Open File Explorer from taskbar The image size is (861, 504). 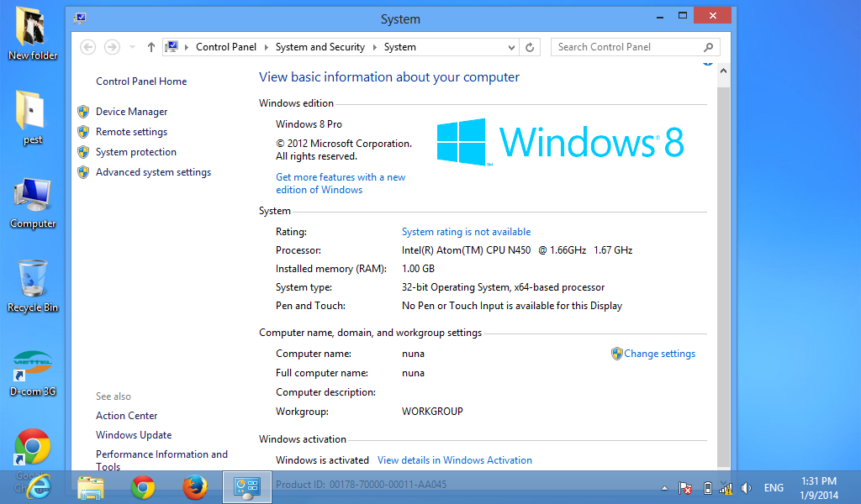(91, 487)
